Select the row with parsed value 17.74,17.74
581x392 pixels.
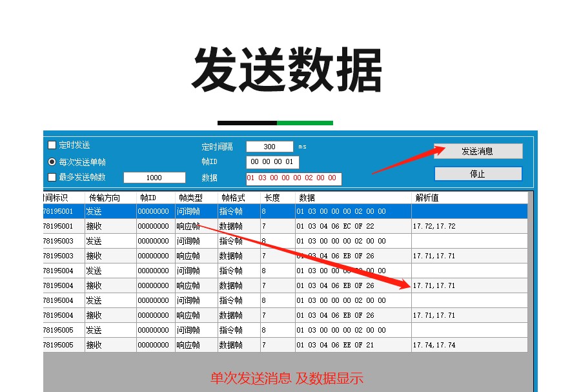pos(284,345)
